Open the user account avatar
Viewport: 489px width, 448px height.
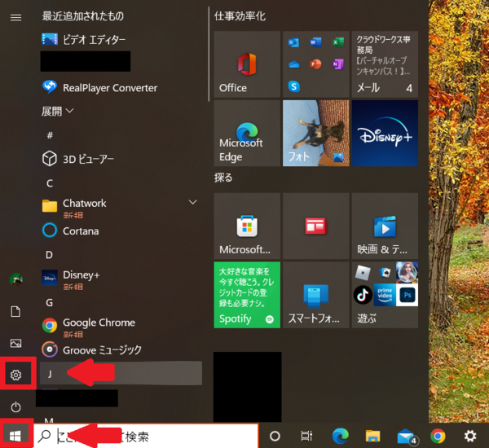16,279
